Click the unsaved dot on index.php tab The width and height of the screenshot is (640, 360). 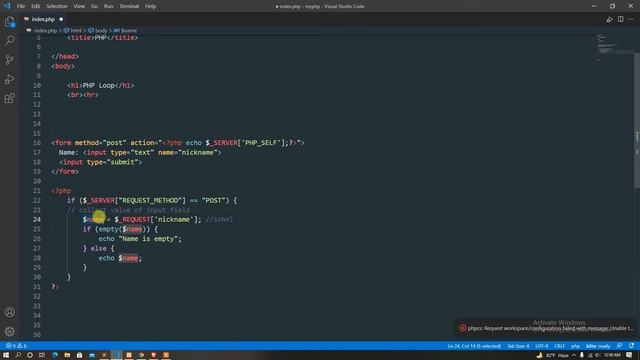(x=61, y=19)
